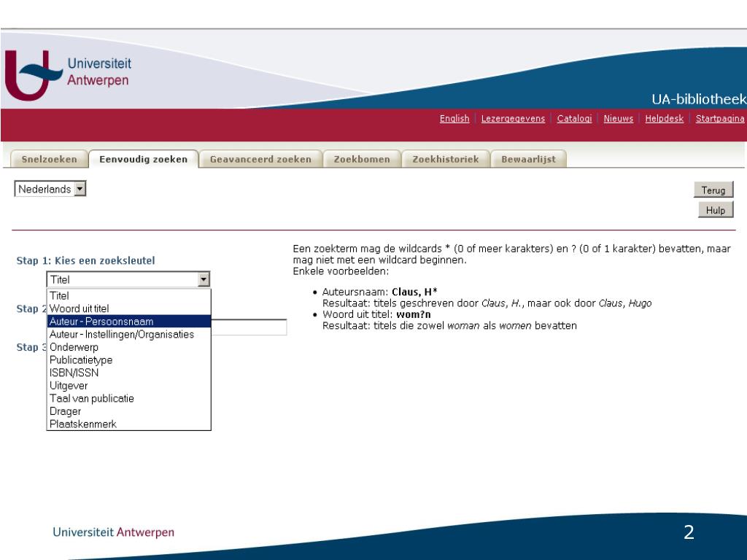Open the Nieuws link
This screenshot has width=747, height=560.
pyautogui.click(x=618, y=119)
